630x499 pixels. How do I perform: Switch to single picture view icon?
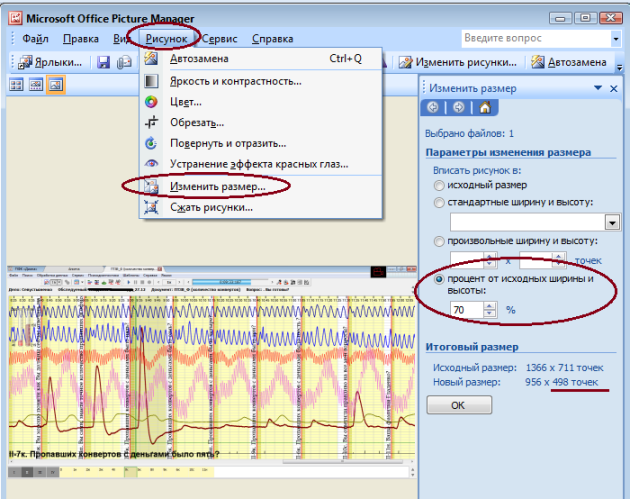click(55, 85)
